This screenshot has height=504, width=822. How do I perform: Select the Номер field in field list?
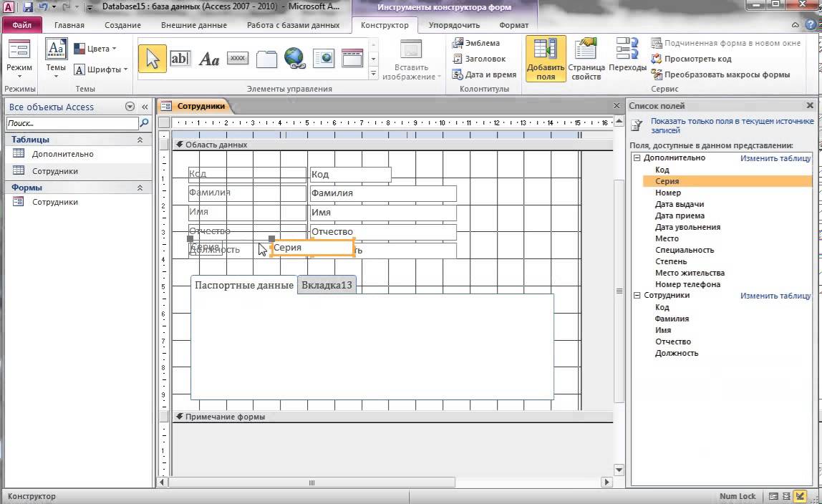[x=668, y=193]
